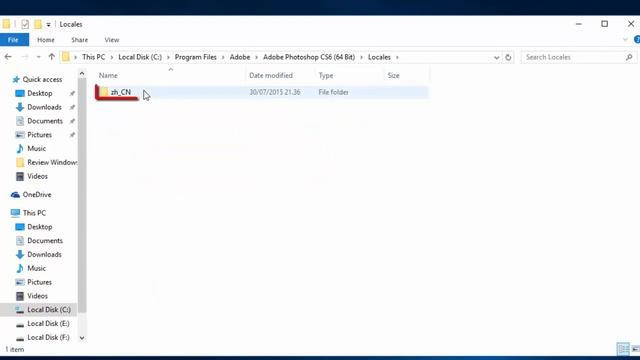Viewport: 640px width, 360px height.
Task: Switch to the Home ribbon tab
Action: tap(46, 40)
